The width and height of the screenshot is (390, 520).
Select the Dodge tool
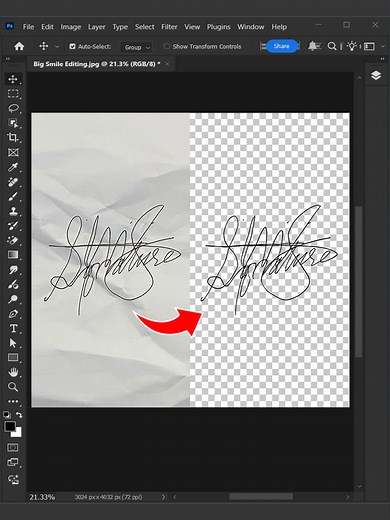pos(13,299)
